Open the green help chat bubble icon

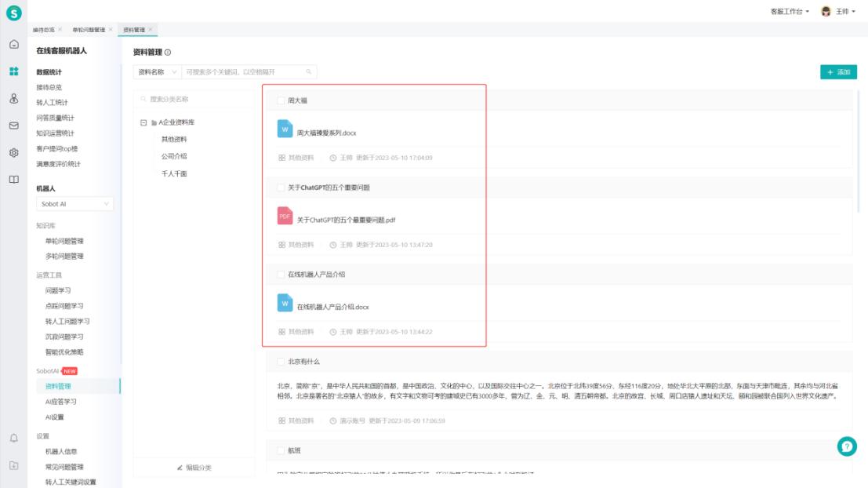(847, 446)
